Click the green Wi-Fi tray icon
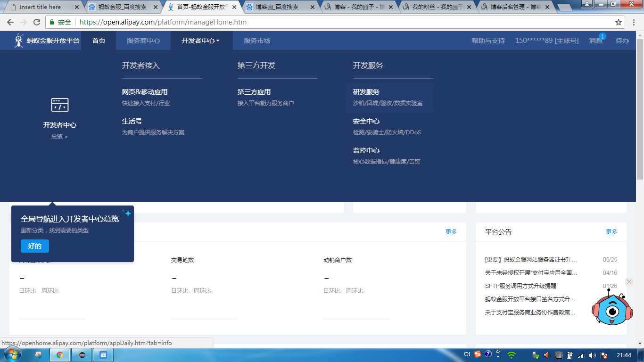The height and width of the screenshot is (362, 644). coord(512,355)
